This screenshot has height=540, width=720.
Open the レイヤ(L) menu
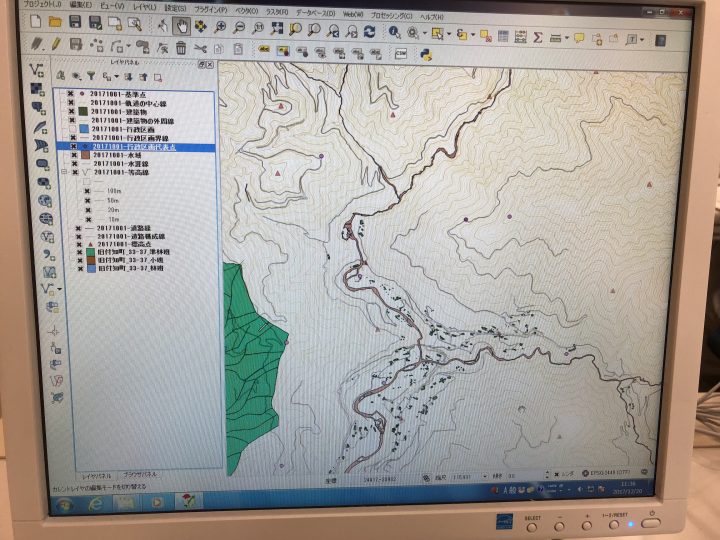point(144,7)
